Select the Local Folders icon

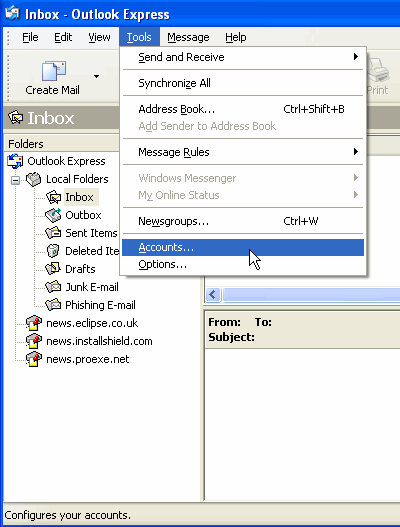[x=34, y=179]
